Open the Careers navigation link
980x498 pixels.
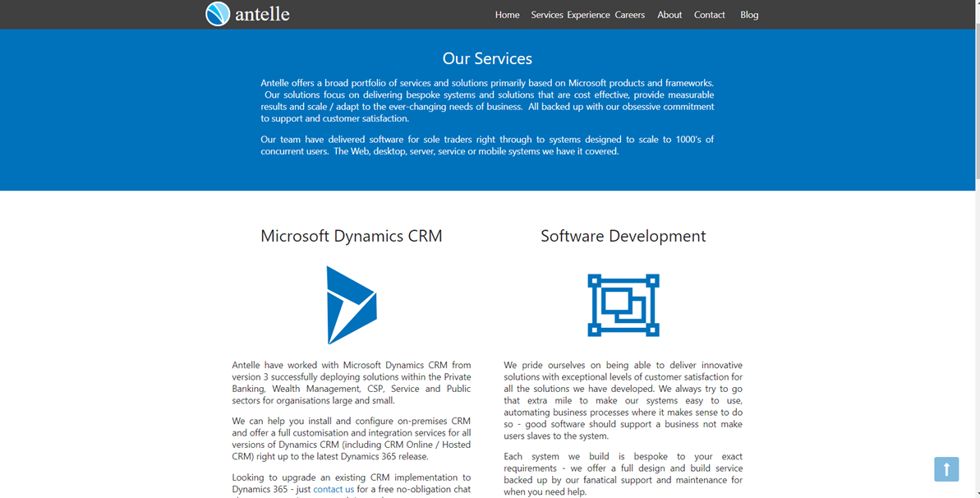pyautogui.click(x=630, y=15)
